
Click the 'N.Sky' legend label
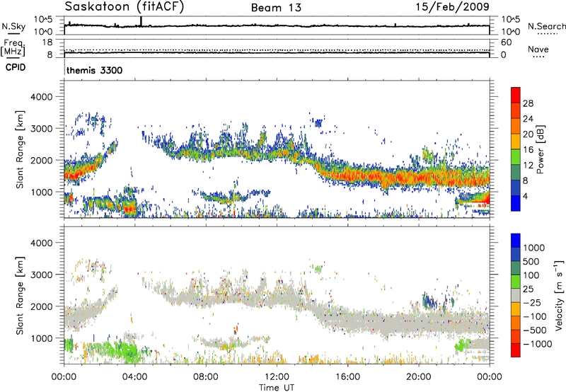13,26
